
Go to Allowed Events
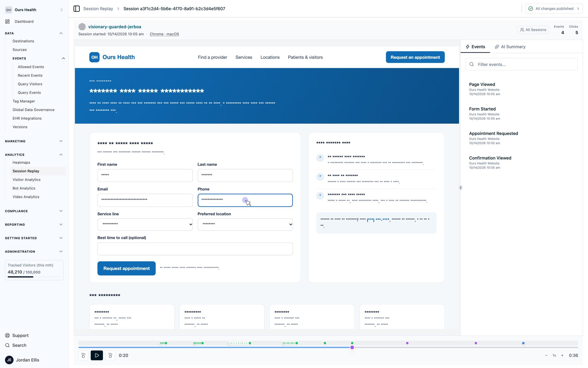(x=31, y=67)
